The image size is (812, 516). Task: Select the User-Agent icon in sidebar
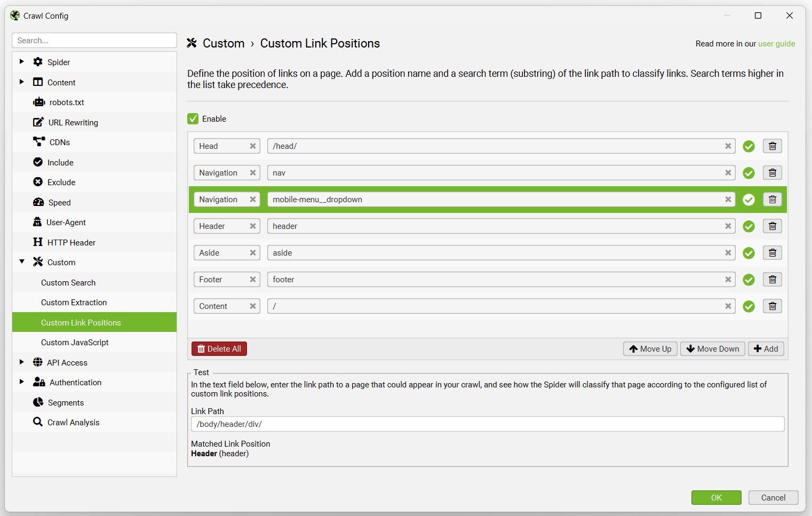pos(38,222)
